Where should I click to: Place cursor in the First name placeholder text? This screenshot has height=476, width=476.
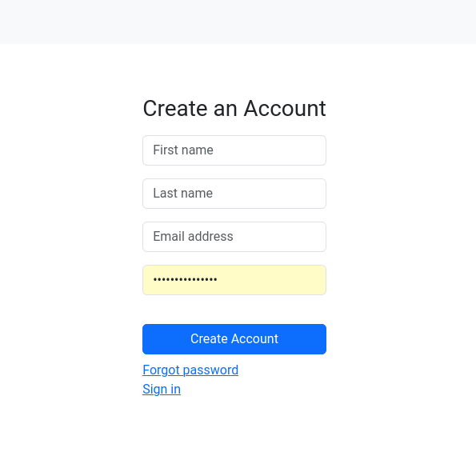click(183, 150)
